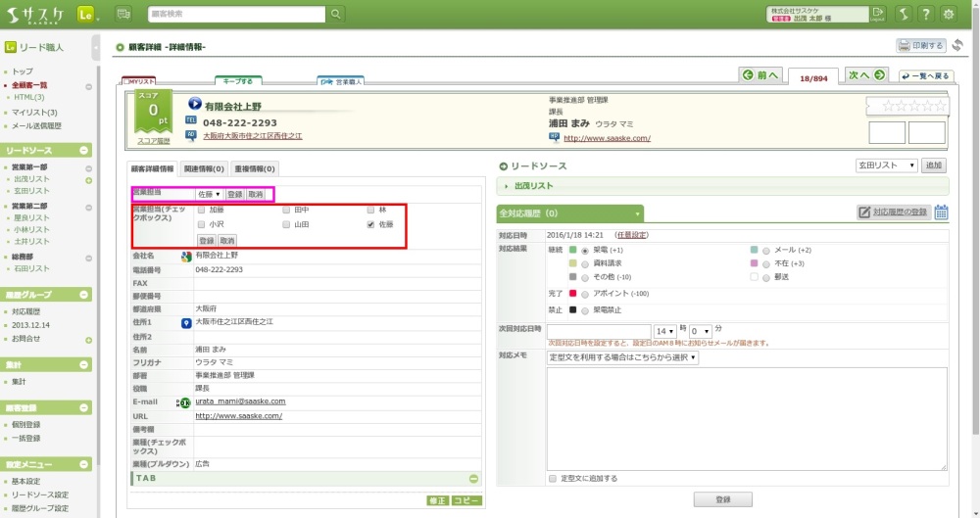
Task: Click the Google icon beside 会社名
Action: coord(185,256)
